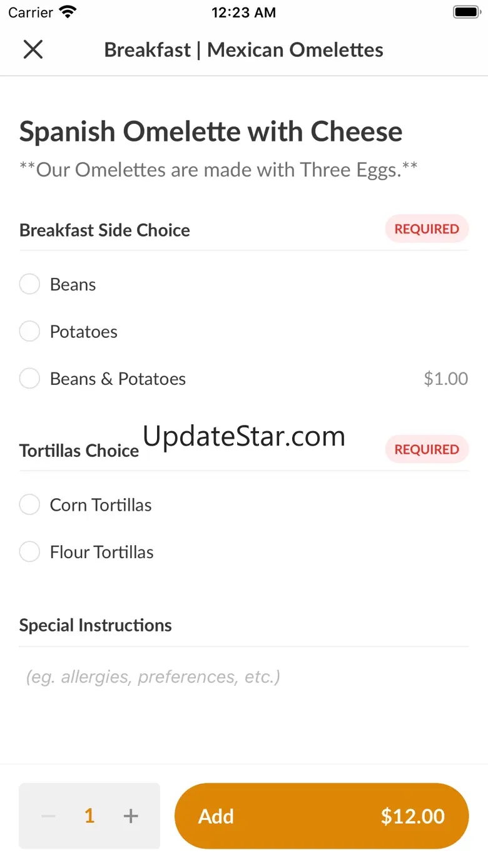Decrease quantity with the minus icon
488x868 pixels.
tap(48, 816)
